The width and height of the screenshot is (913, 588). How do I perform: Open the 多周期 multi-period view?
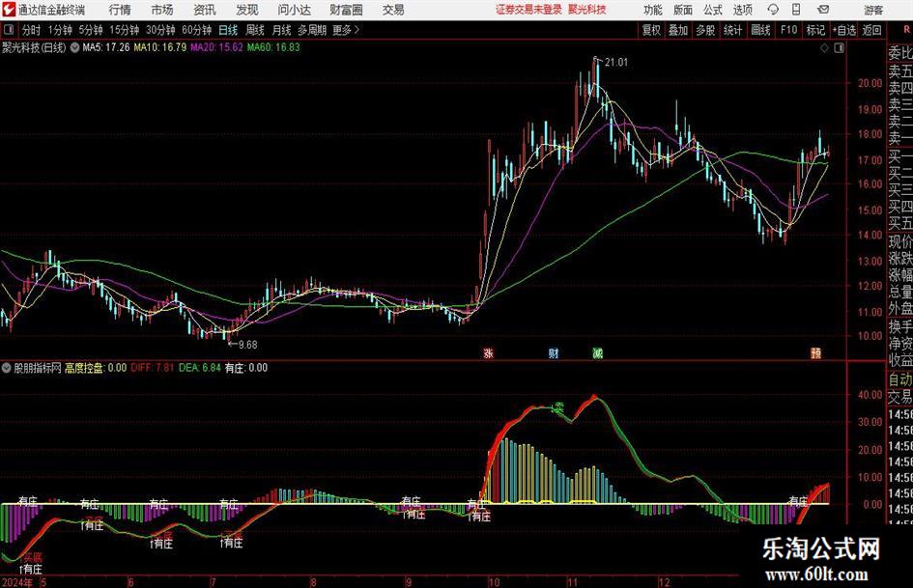(312, 30)
